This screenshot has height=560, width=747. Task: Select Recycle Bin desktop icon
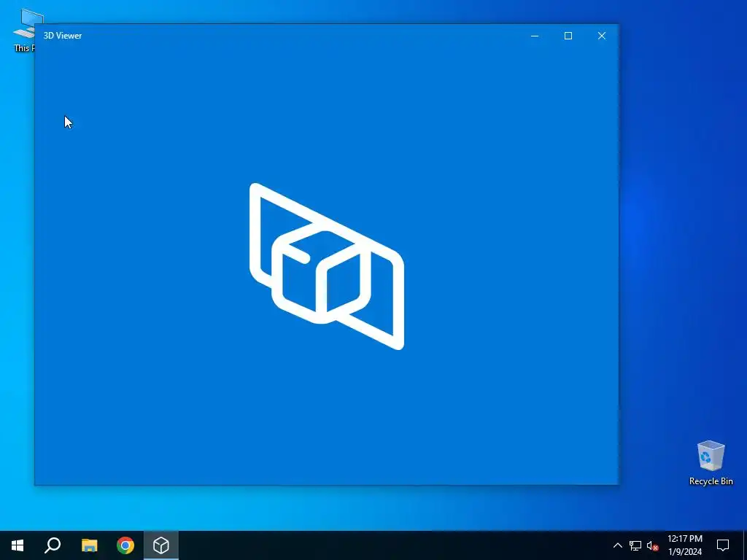(x=711, y=463)
